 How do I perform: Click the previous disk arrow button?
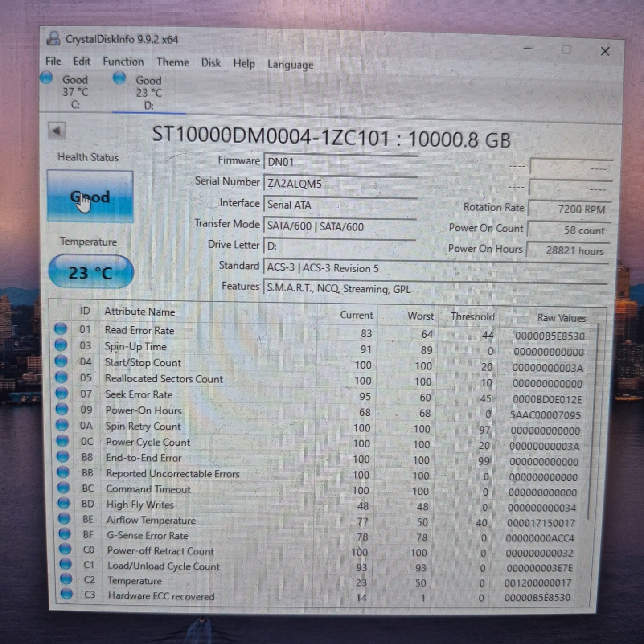click(57, 131)
